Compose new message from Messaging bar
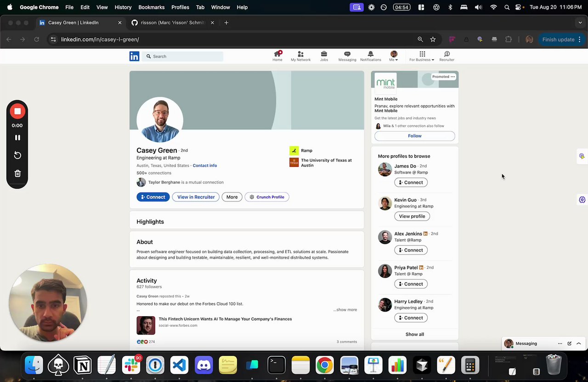Image resolution: width=588 pixels, height=382 pixels. 569,343
